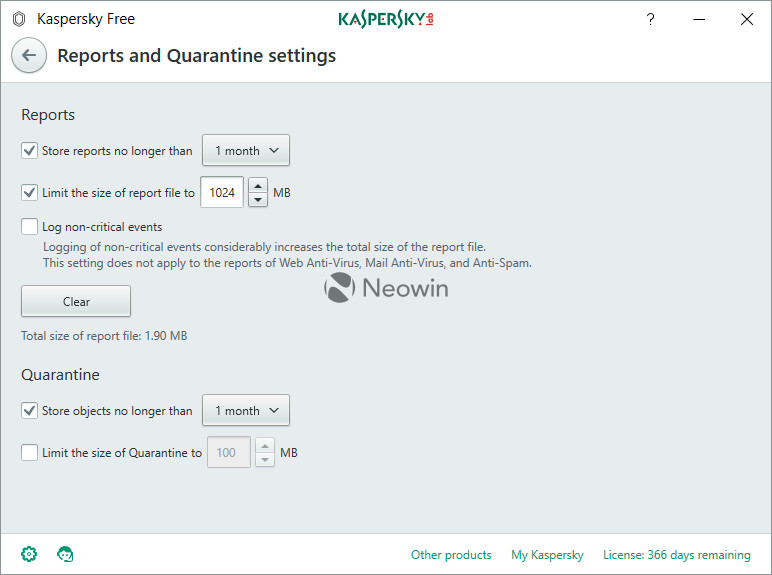Open the Quarantine storage period dropdown
772x575 pixels.
point(246,410)
